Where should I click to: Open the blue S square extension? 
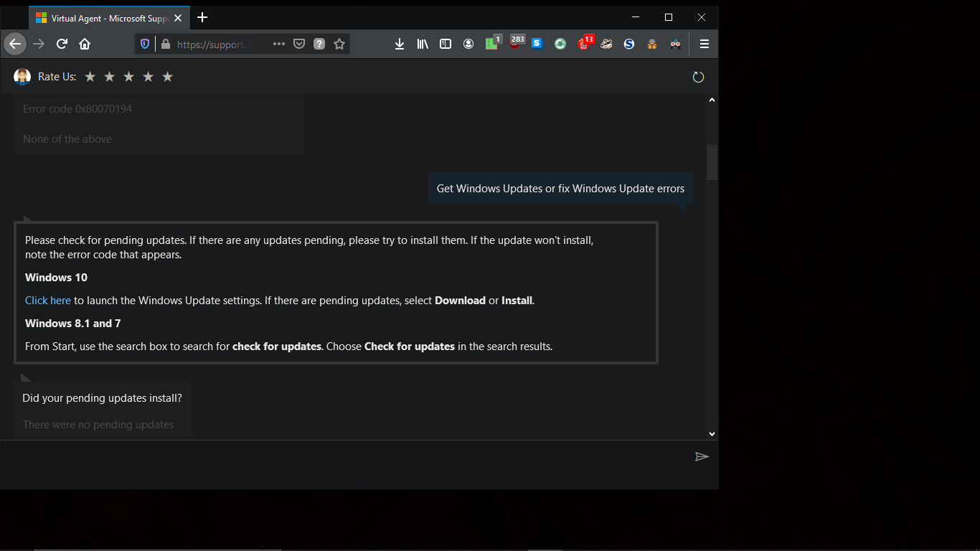pyautogui.click(x=537, y=44)
